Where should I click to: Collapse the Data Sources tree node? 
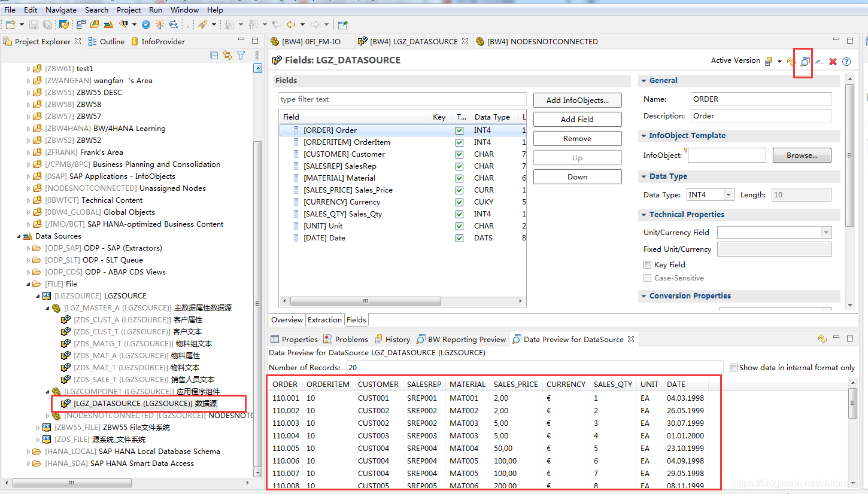pyautogui.click(x=19, y=236)
